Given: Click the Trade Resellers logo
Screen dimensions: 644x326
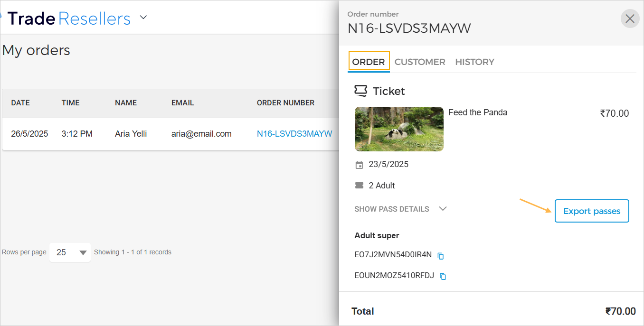Looking at the screenshot, I should coord(69,19).
